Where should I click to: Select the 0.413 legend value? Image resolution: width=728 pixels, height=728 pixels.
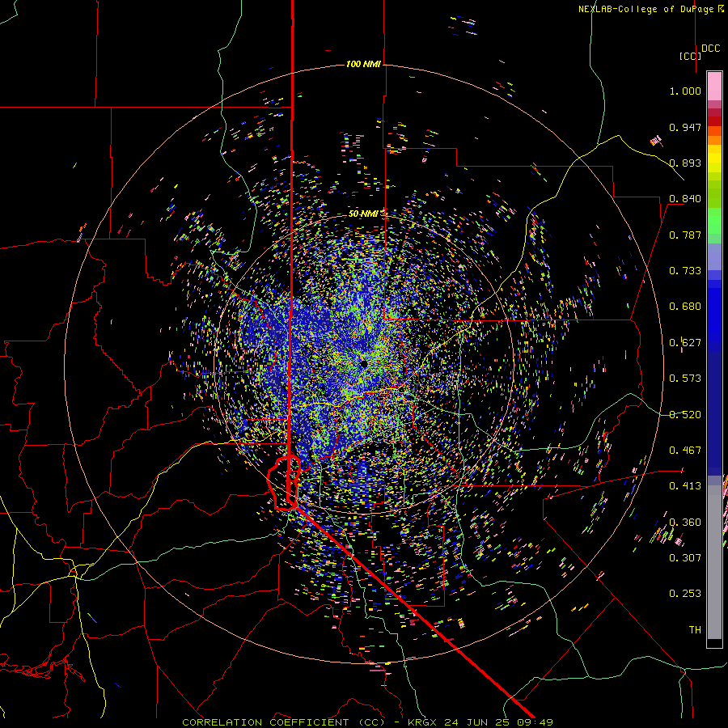(685, 486)
